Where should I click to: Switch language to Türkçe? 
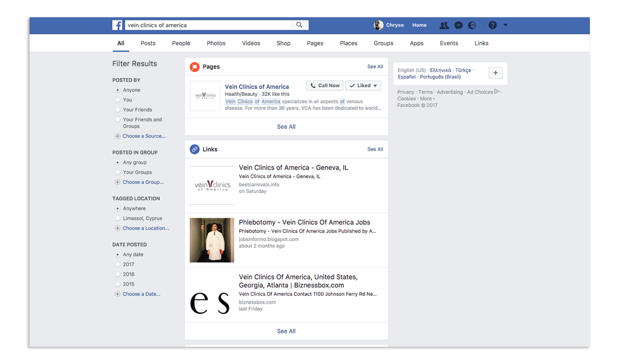tap(463, 70)
